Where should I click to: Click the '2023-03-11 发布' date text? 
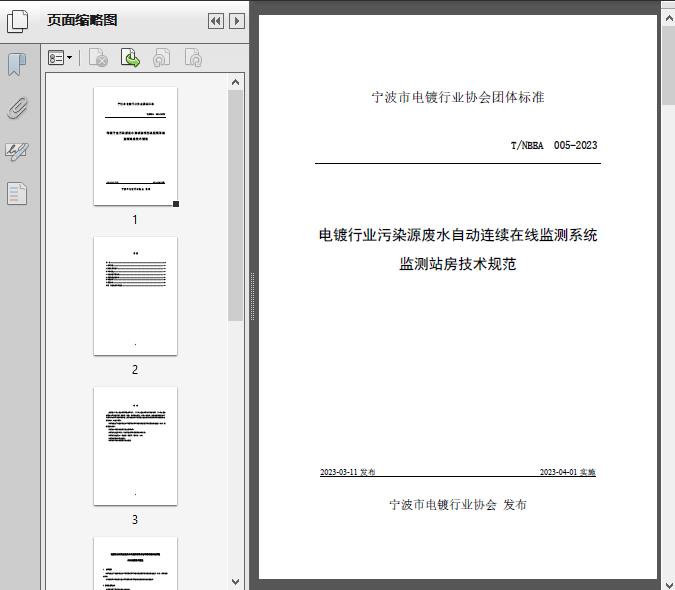tap(347, 472)
